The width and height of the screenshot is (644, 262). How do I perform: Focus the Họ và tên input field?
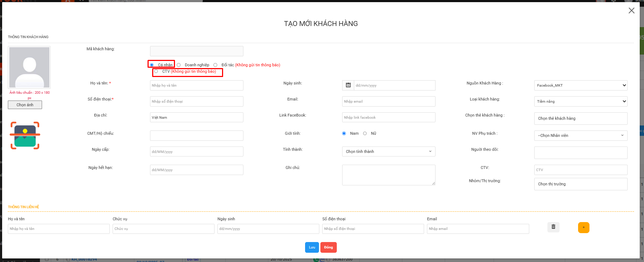pos(196,85)
